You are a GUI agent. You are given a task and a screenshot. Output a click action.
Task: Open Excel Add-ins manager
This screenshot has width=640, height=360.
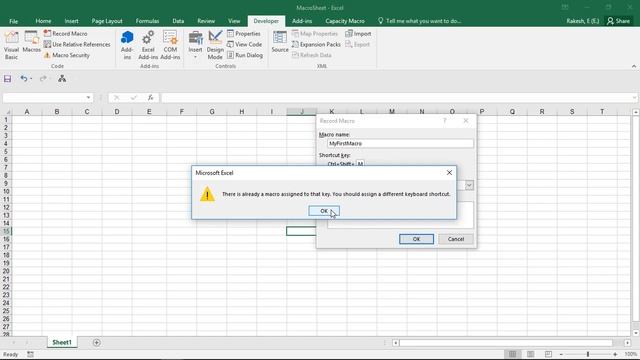point(148,45)
